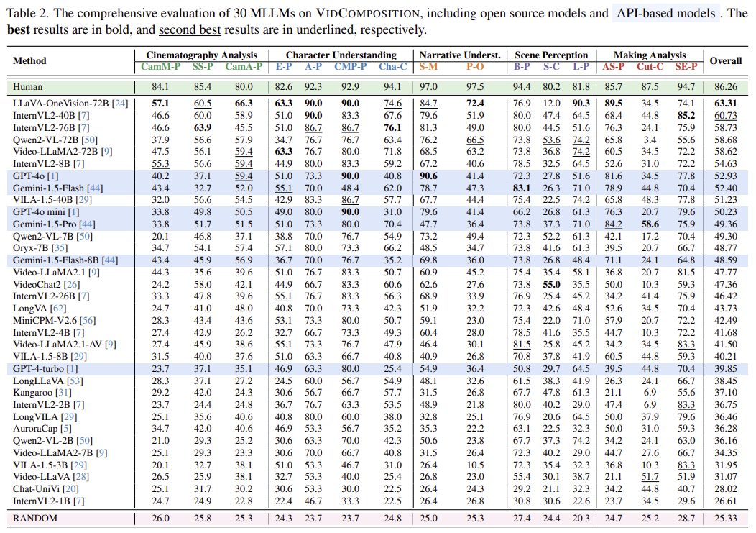Click InternVL2-40B's bold SE-P value 85.2
This screenshot has width=756, height=533.
tap(686, 116)
